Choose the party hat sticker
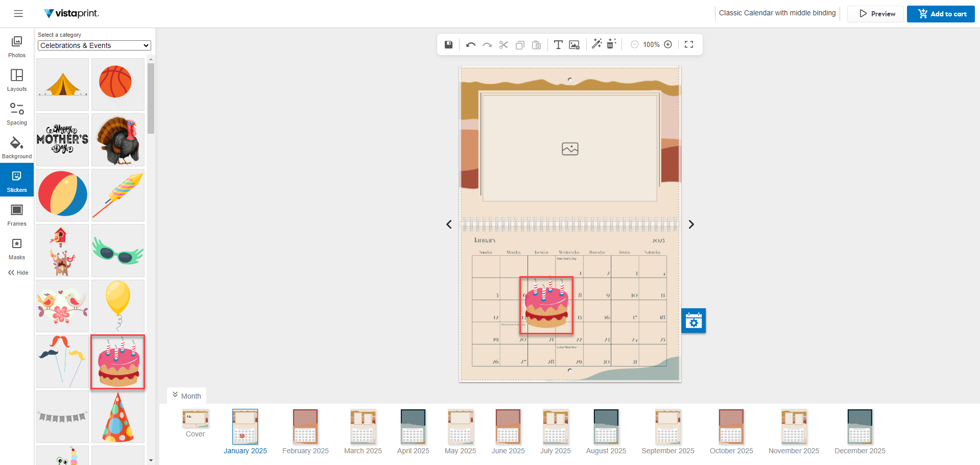Screen dimensions: 980x465 point(118,417)
